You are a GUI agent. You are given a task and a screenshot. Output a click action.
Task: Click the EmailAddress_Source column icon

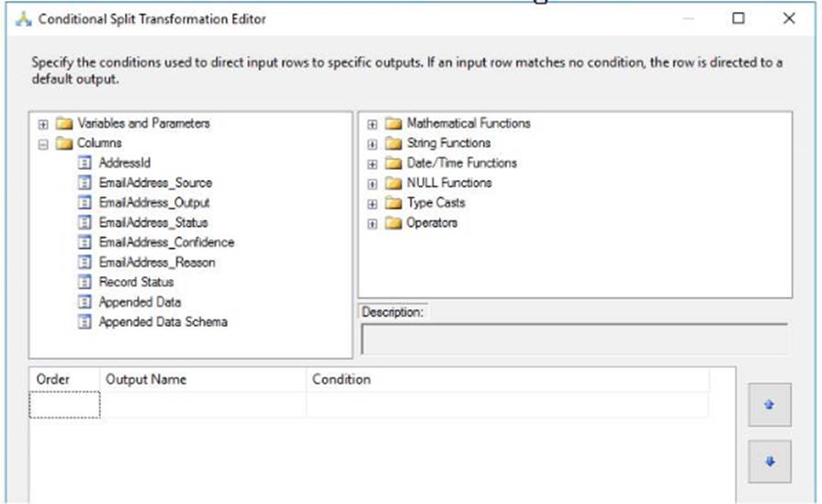coord(85,183)
